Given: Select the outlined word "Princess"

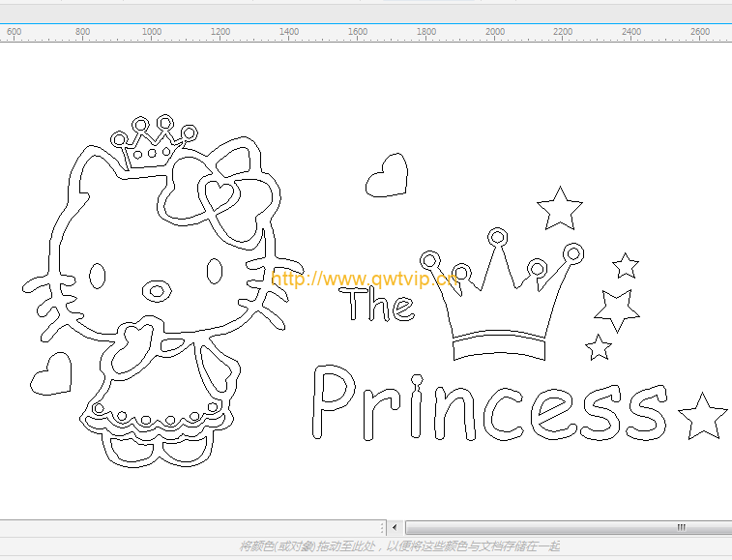Looking at the screenshot, I should point(489,404).
